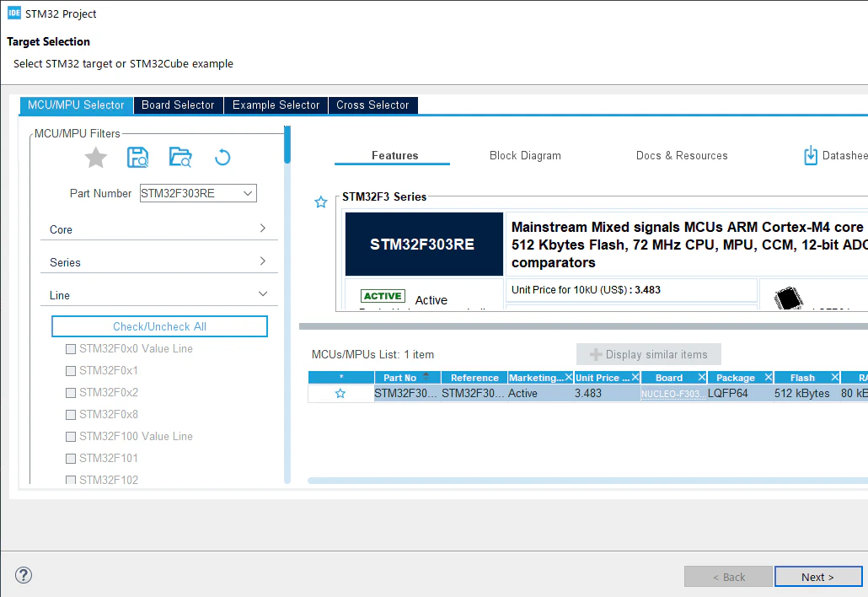Click the Reference column header

tap(474, 378)
